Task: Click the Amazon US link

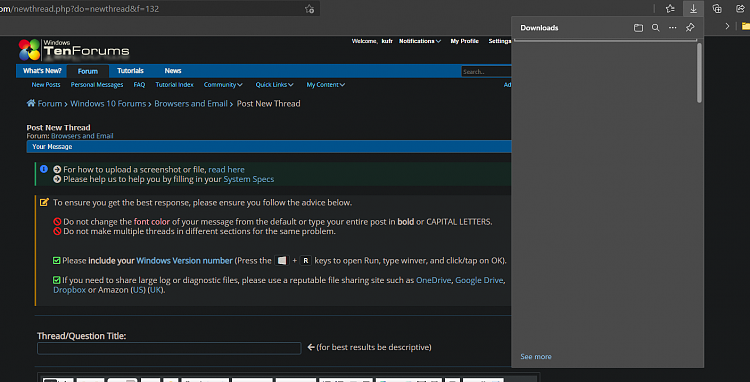Action: pyautogui.click(x=138, y=290)
